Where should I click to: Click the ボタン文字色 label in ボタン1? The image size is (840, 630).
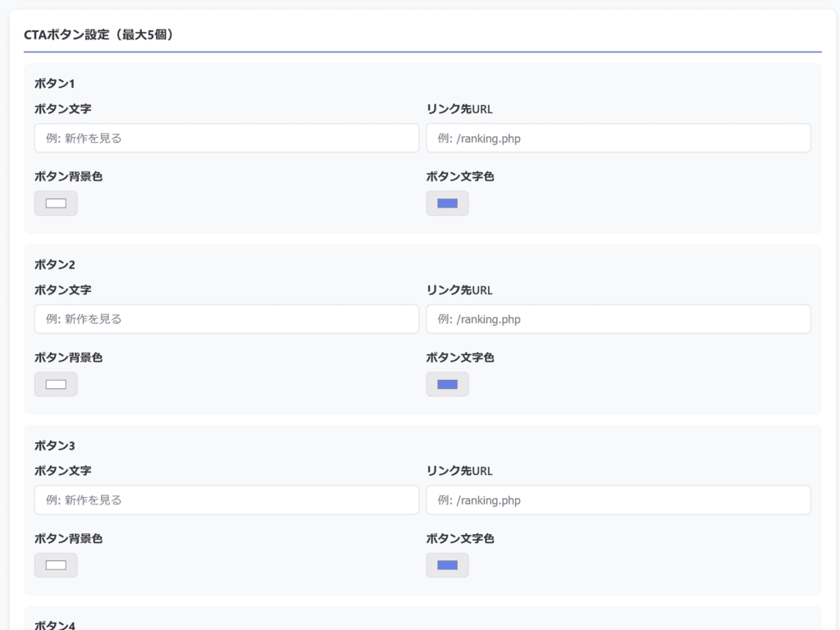(x=459, y=176)
